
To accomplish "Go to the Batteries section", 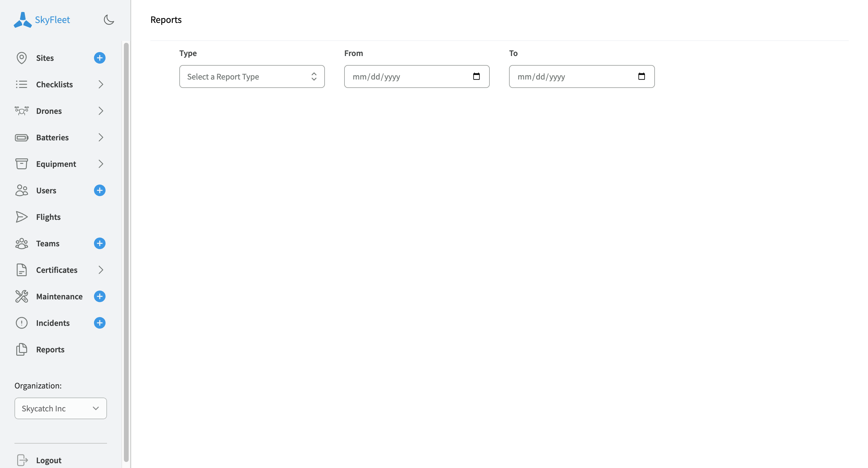I will click(x=52, y=137).
